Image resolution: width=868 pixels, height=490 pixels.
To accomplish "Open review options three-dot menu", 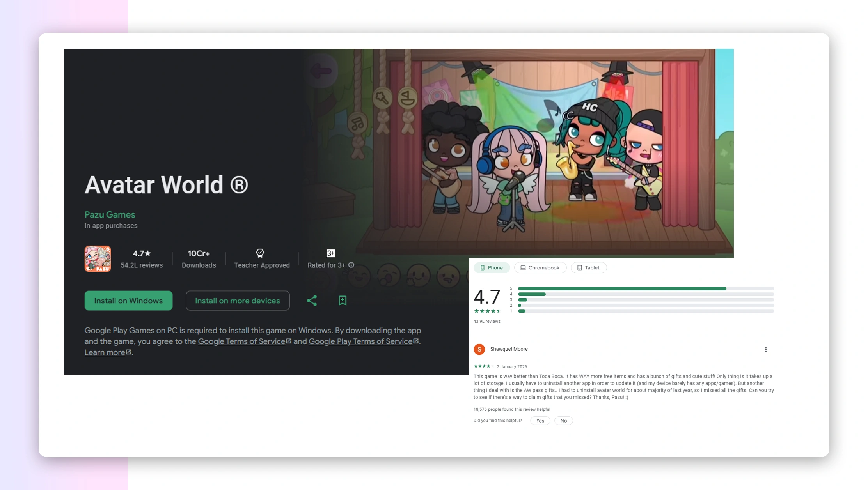I will pyautogui.click(x=766, y=349).
